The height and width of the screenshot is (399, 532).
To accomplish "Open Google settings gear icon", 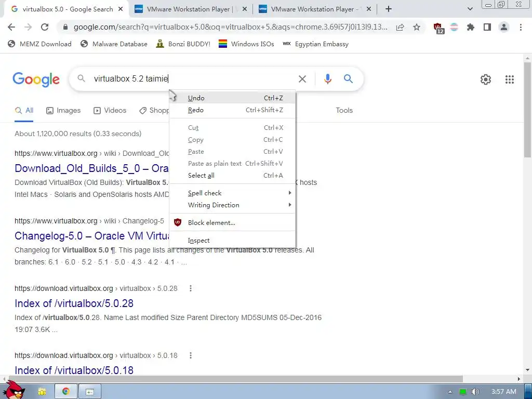I will (x=486, y=79).
